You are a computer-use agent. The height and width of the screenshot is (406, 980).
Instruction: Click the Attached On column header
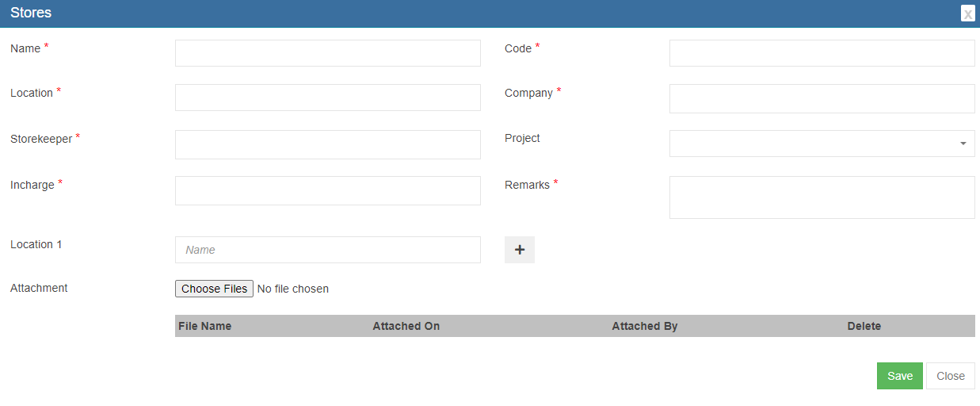[x=406, y=326]
